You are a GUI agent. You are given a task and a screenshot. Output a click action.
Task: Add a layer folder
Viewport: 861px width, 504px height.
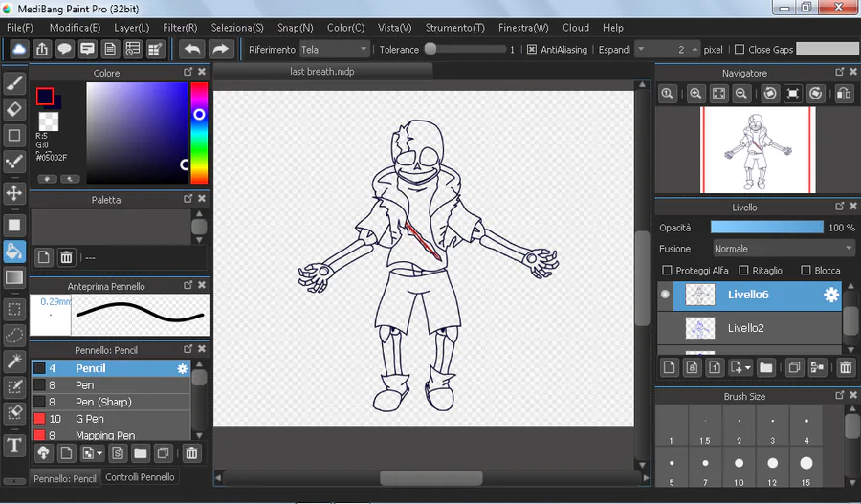766,367
